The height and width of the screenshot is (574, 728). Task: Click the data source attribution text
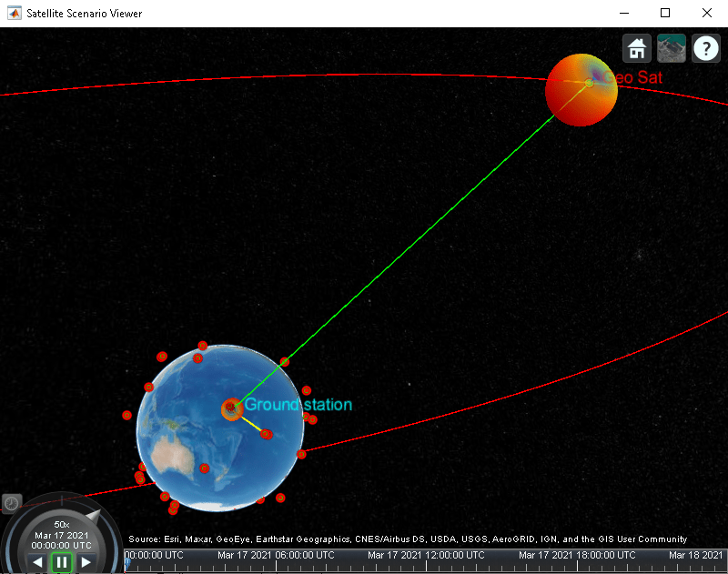pyautogui.click(x=408, y=539)
